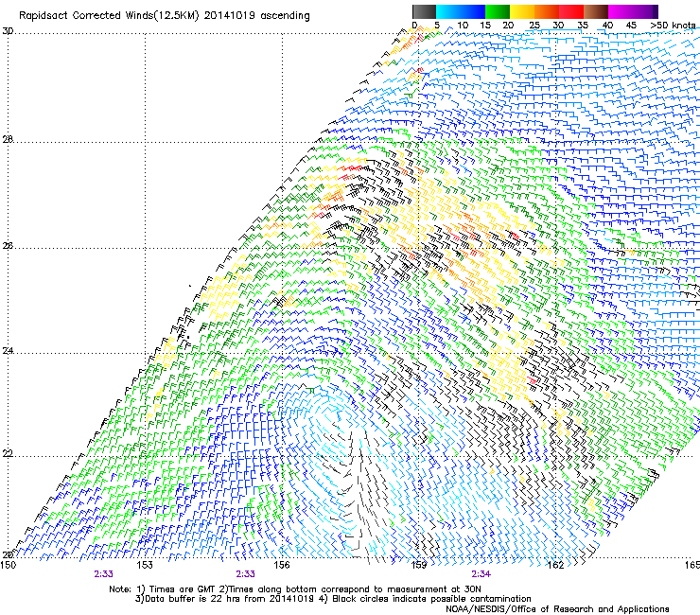
Task: Click the purple 2:33 label below 153
Action: 103,574
